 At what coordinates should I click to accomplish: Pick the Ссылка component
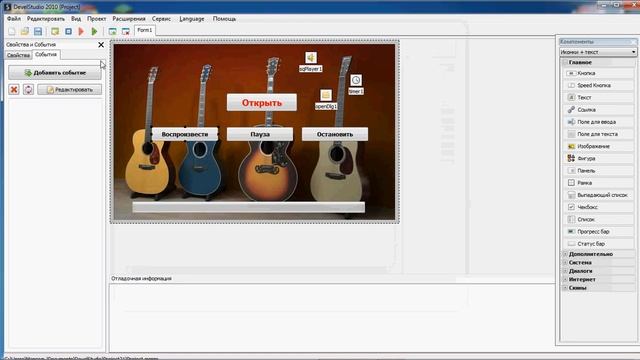[x=598, y=110]
